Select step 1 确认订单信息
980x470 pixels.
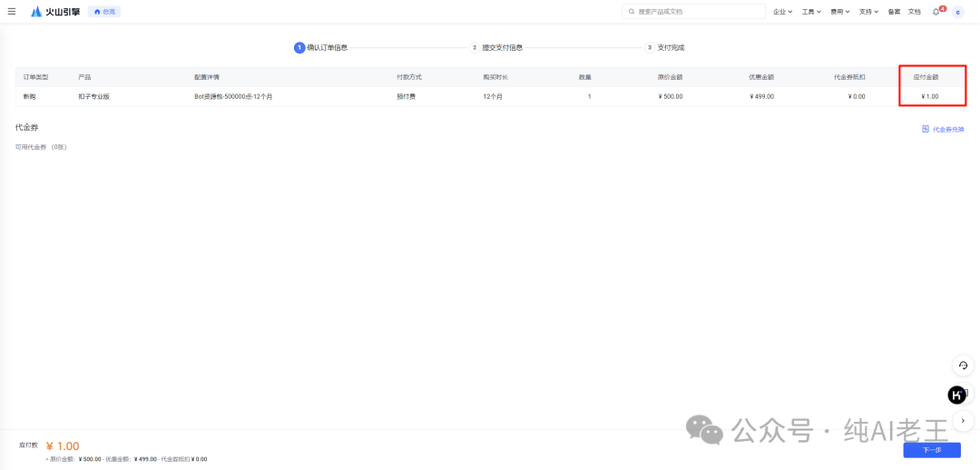tap(321, 47)
